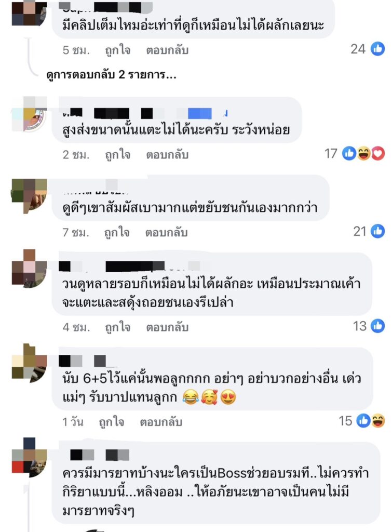Click ตอบกลับ under the 1 วัน comment
The width and height of the screenshot is (392, 532).
click(161, 422)
